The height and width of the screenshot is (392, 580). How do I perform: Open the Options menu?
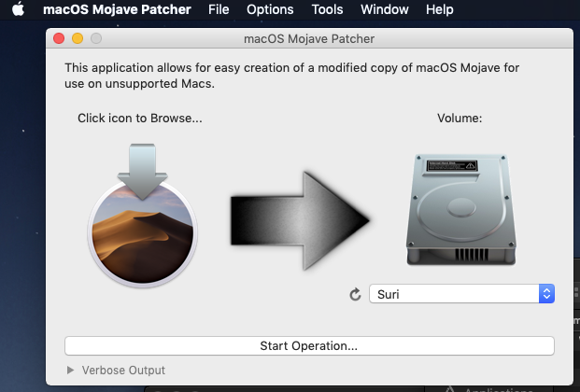(270, 9)
